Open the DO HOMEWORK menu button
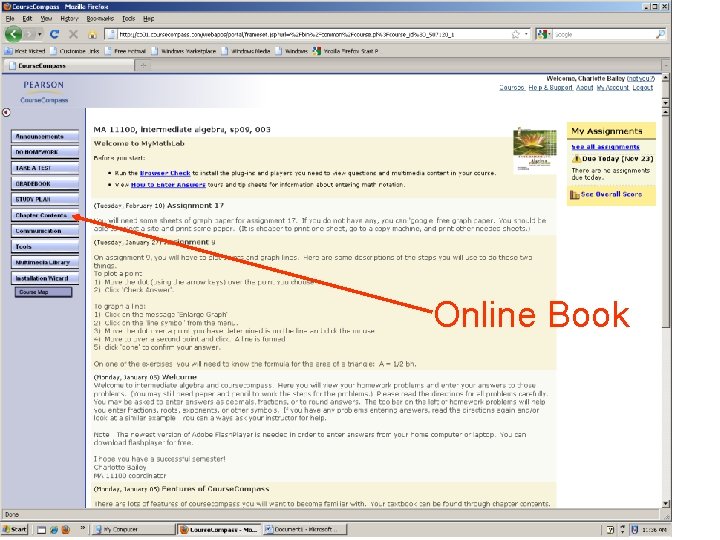The height and width of the screenshot is (540, 720). click(x=45, y=152)
